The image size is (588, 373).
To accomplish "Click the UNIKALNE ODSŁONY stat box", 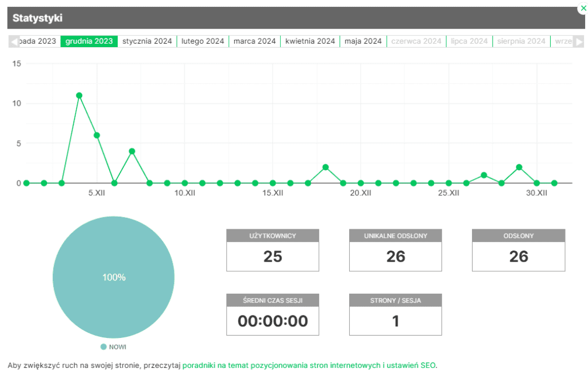I will coord(396,251).
